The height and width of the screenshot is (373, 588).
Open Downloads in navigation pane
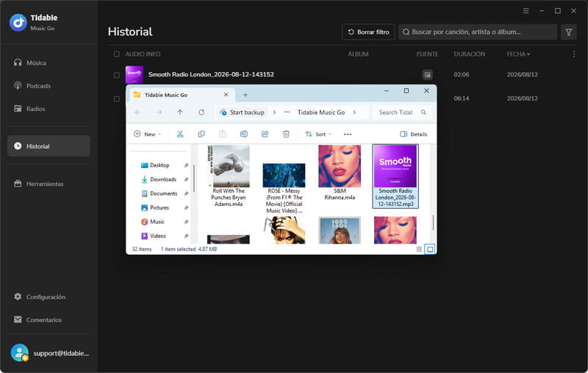(x=159, y=180)
